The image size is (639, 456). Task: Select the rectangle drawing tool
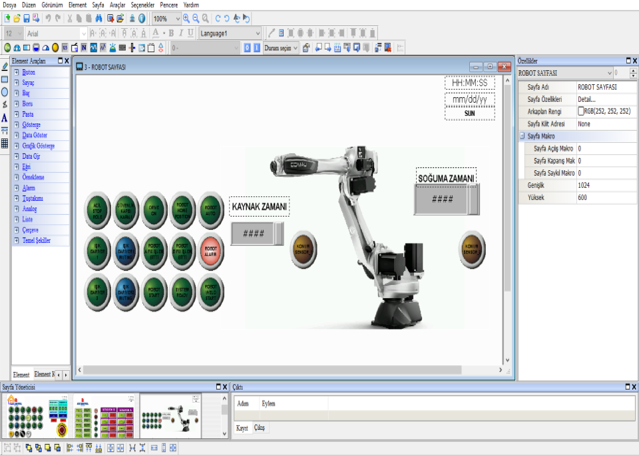point(5,79)
